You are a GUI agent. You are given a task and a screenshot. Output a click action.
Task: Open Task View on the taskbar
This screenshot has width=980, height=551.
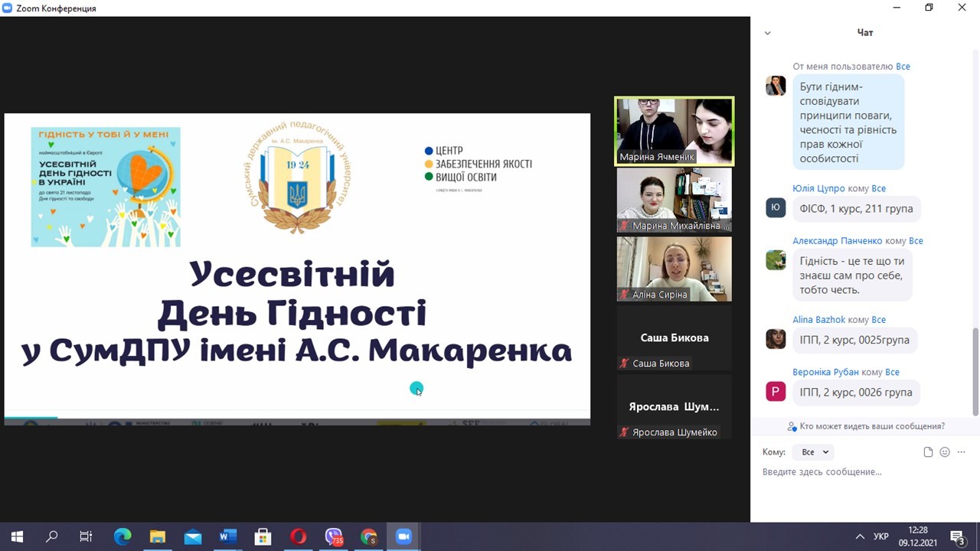(87, 537)
